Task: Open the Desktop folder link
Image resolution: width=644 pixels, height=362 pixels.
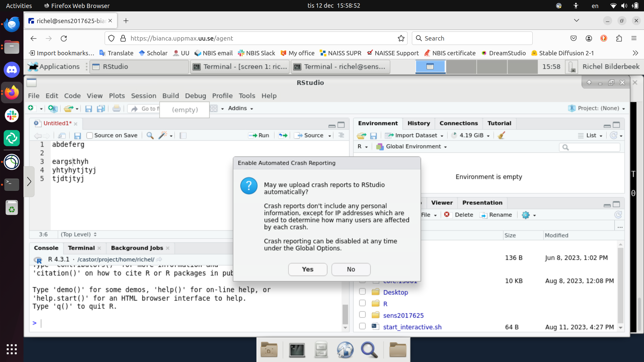Action: (x=395, y=292)
